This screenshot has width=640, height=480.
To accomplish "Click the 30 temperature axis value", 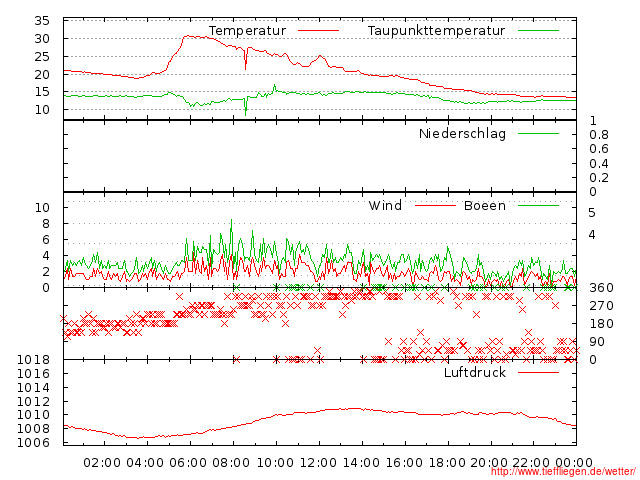I will (x=42, y=39).
